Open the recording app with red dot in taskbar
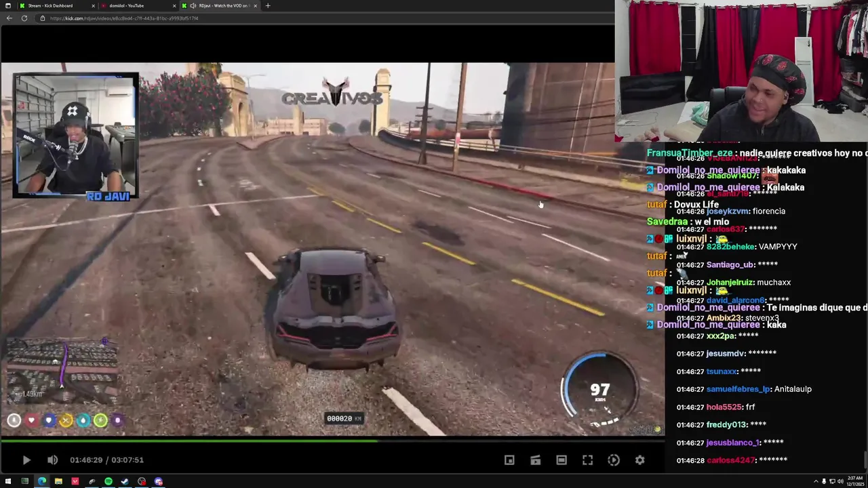The image size is (868, 488). [141, 482]
